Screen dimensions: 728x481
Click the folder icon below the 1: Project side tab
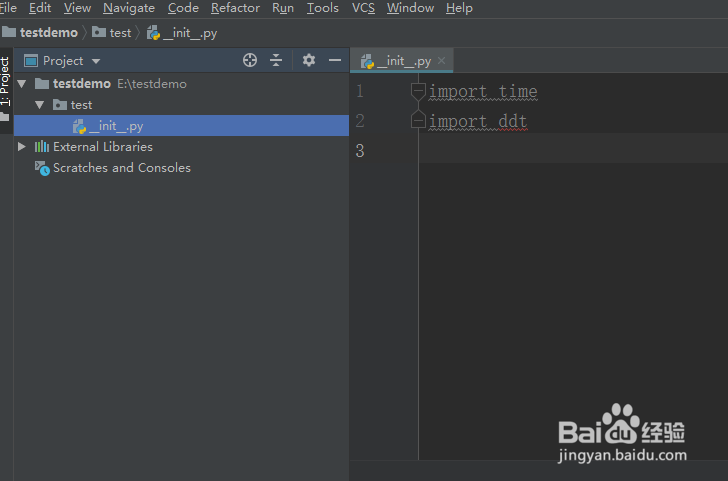5,117
